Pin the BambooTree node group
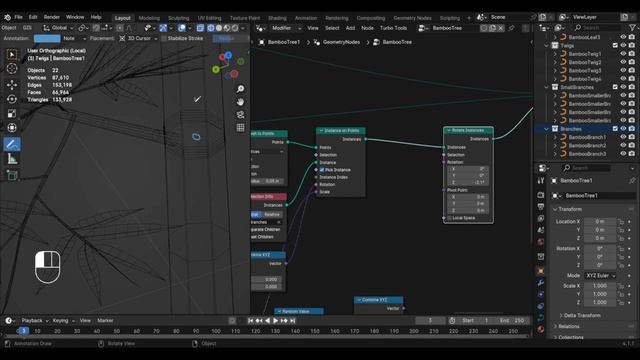Viewport: 640px width, 360px height. 511,28
